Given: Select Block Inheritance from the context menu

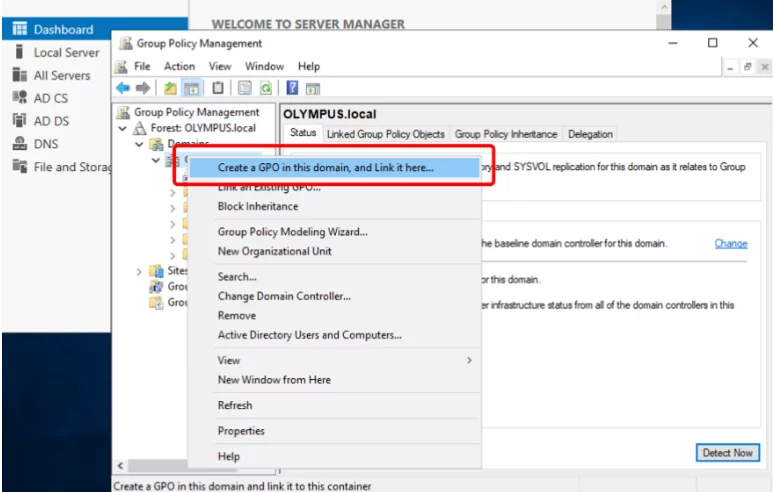Looking at the screenshot, I should click(334, 207).
